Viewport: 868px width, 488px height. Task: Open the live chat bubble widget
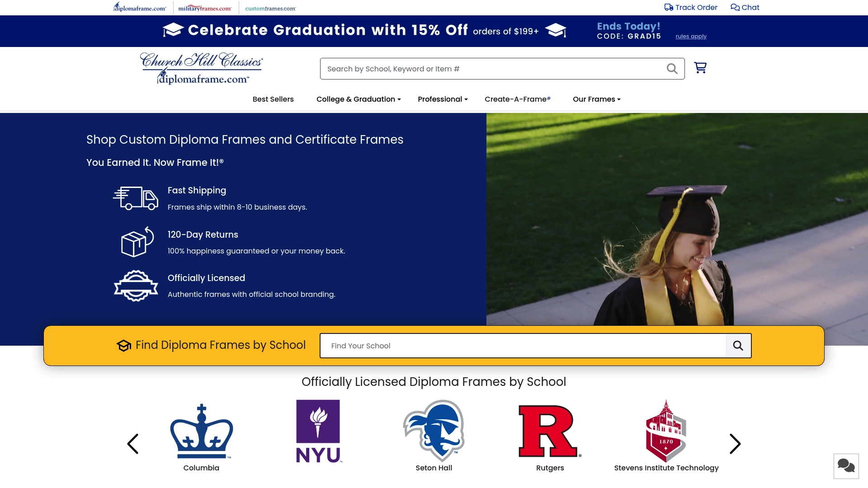(x=846, y=466)
